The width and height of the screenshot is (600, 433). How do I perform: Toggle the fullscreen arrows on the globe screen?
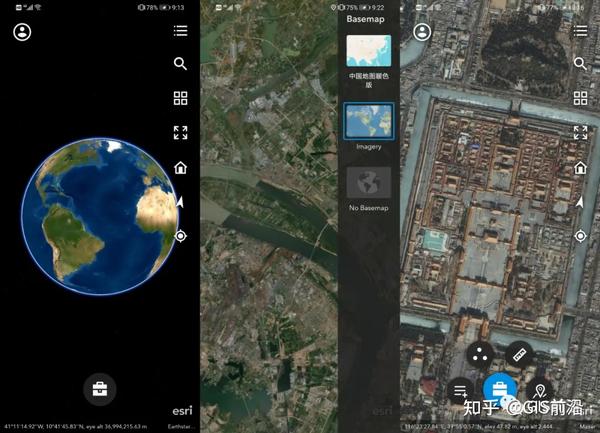pos(180,133)
